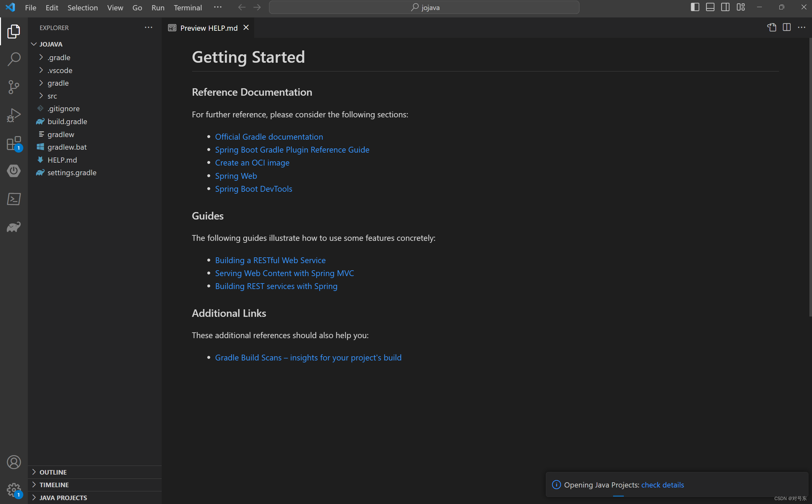Open the Search view icon
Image resolution: width=812 pixels, height=504 pixels.
(14, 59)
